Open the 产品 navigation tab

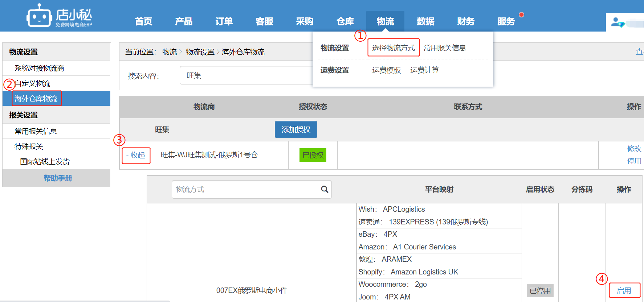point(184,21)
